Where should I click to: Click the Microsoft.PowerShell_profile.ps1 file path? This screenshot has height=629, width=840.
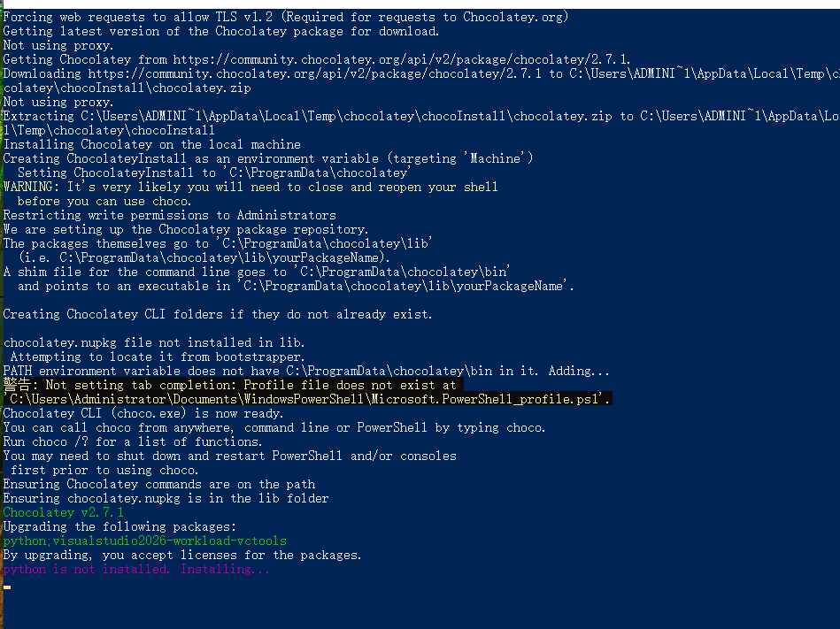[x=307, y=399]
